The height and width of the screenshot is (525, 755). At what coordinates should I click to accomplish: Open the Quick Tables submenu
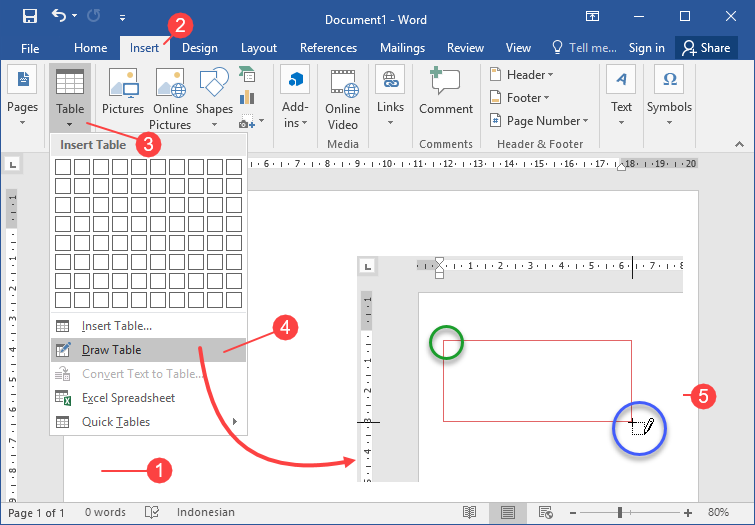coord(148,422)
